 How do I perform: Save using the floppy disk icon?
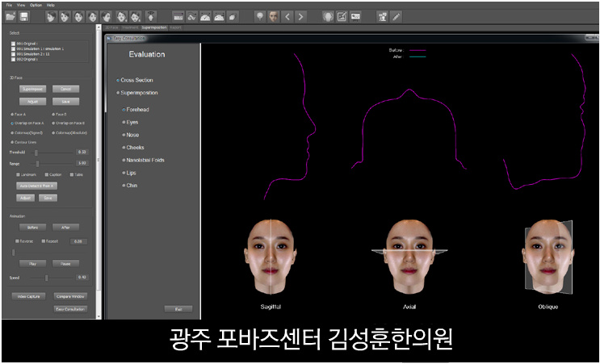click(23, 16)
